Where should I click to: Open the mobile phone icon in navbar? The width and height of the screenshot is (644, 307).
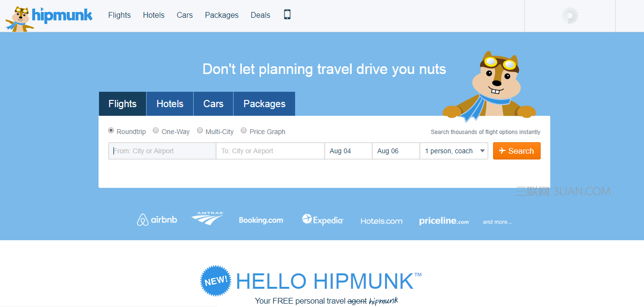pyautogui.click(x=287, y=14)
